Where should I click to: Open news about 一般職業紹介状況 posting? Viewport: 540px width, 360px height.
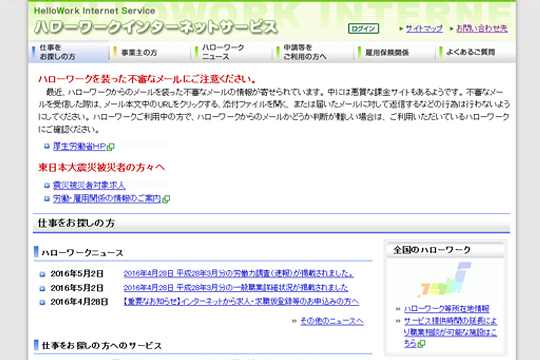(236, 288)
